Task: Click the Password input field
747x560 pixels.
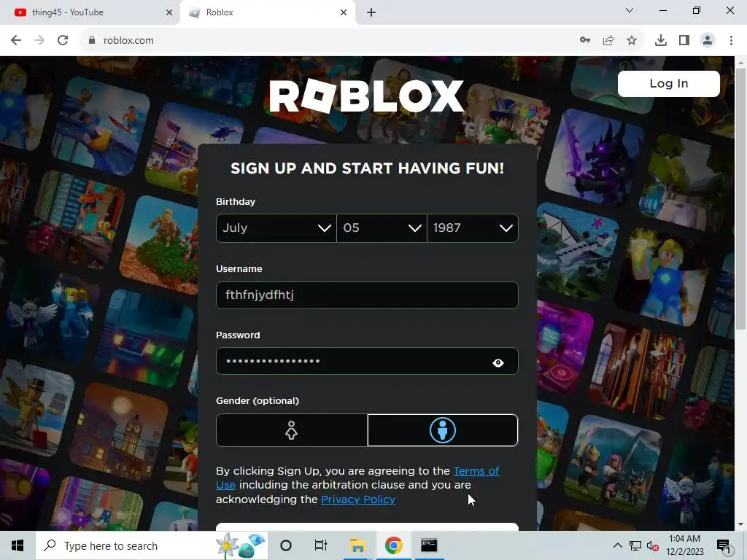Action: point(367,361)
